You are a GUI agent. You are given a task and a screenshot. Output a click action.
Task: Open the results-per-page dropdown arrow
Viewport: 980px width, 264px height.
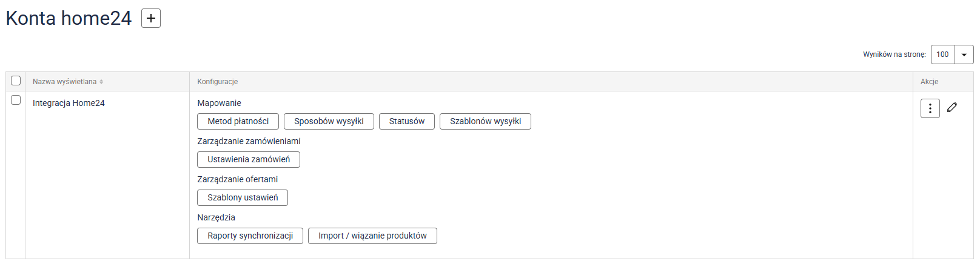pos(964,54)
